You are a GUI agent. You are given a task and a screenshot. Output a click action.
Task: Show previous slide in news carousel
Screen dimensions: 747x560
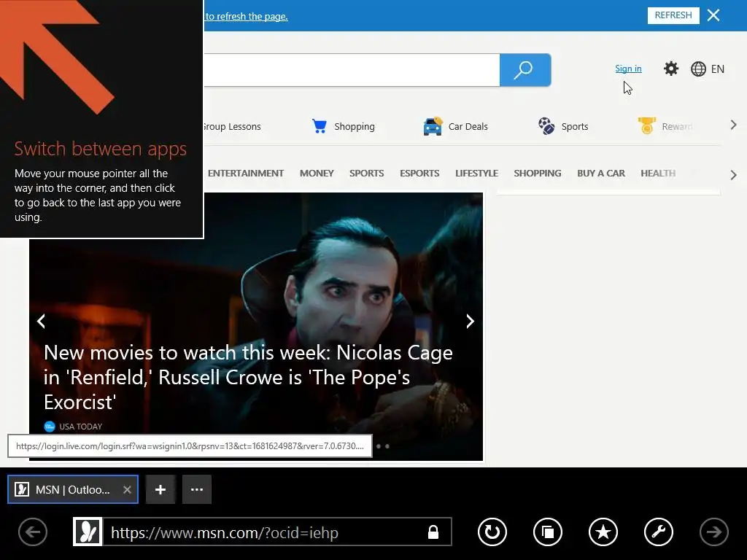point(42,322)
